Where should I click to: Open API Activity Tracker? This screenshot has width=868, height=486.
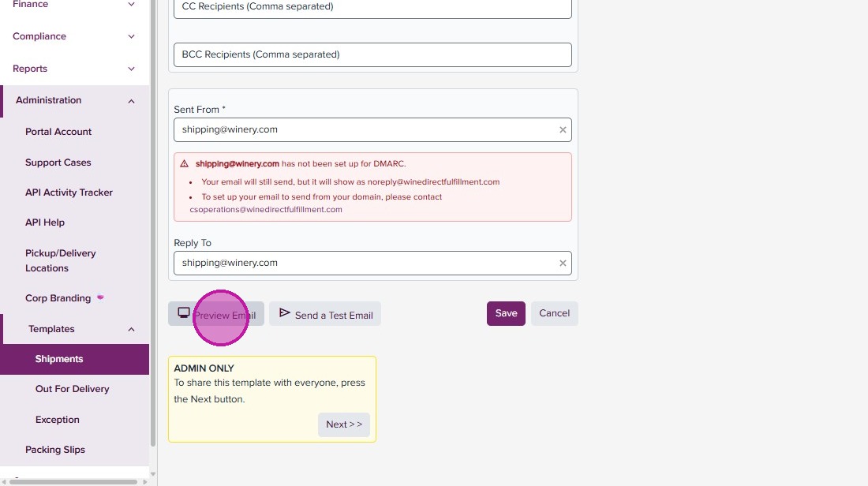[x=69, y=193]
